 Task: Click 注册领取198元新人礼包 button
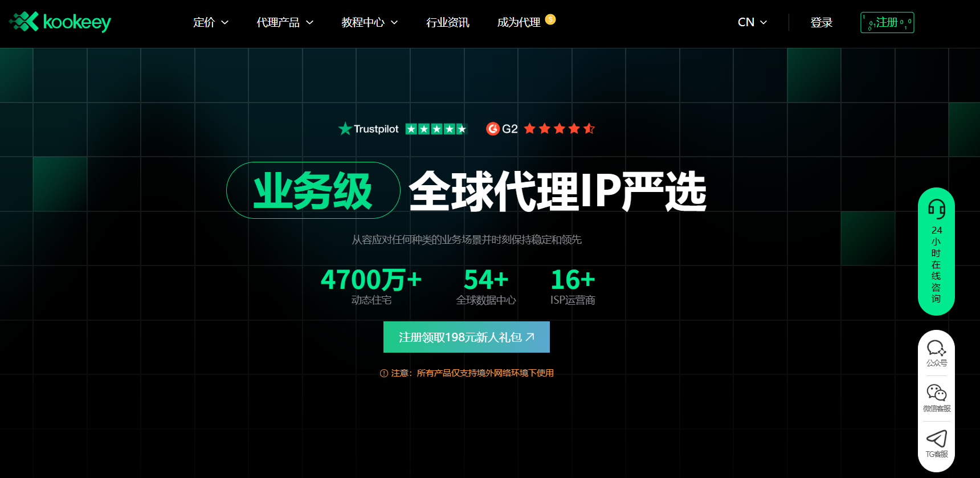tap(467, 337)
